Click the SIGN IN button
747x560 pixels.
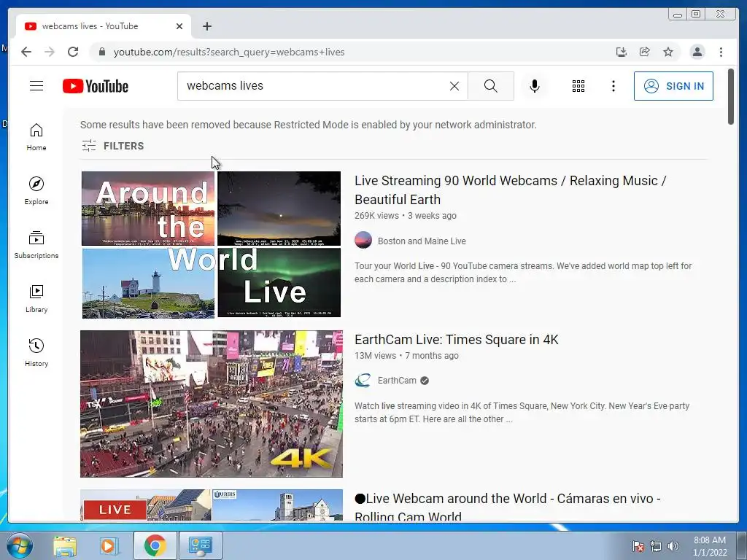point(673,86)
